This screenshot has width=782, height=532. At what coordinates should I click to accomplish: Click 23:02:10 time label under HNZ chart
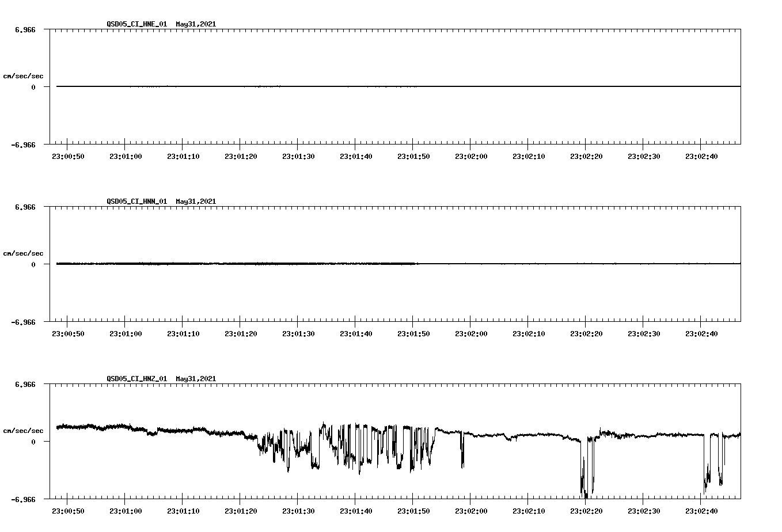(x=529, y=511)
